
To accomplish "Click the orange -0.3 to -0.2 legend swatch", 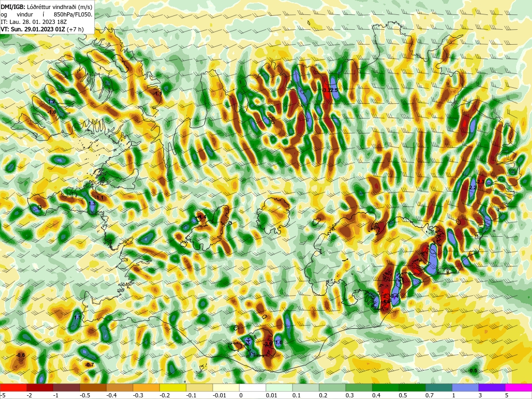I will (x=146, y=387).
